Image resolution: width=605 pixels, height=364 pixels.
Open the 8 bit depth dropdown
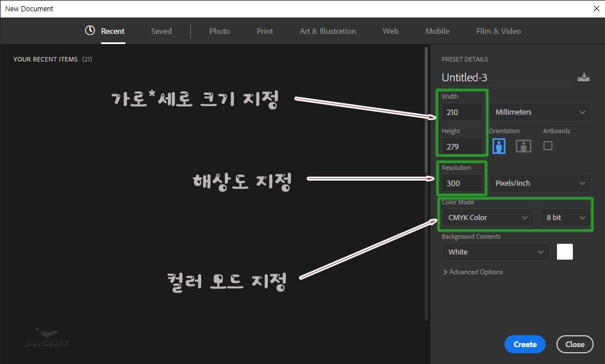tap(565, 217)
